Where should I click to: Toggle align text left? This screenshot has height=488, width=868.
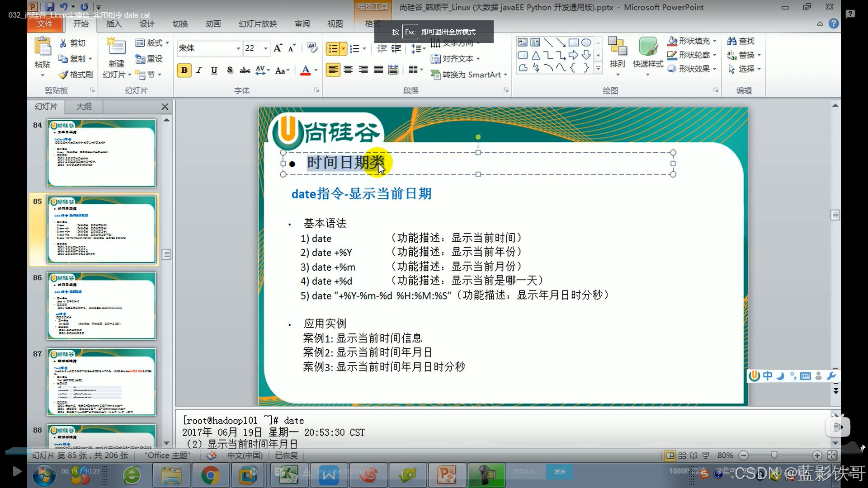333,70
